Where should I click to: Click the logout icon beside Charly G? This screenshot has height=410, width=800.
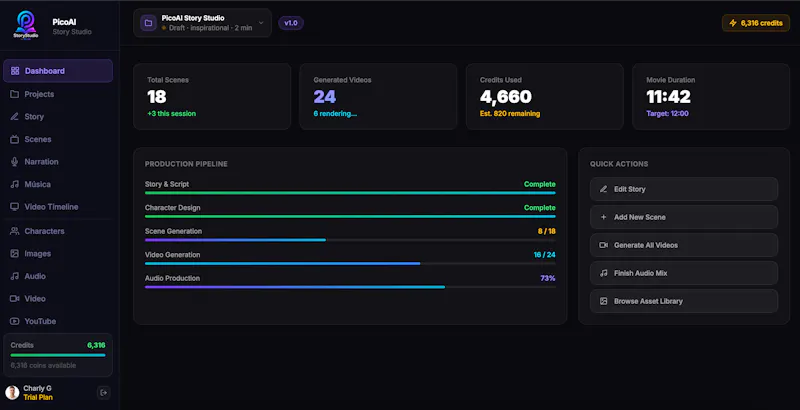click(104, 393)
